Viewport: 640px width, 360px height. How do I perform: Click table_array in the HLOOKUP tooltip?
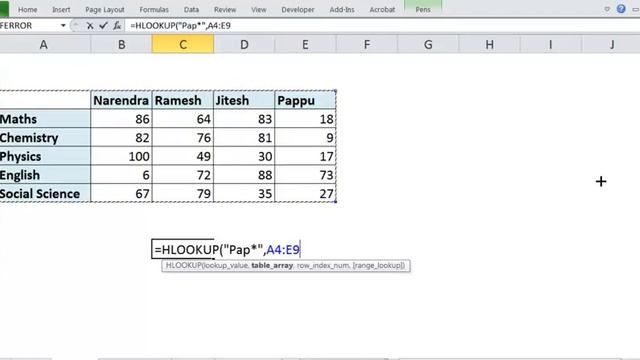pos(272,266)
